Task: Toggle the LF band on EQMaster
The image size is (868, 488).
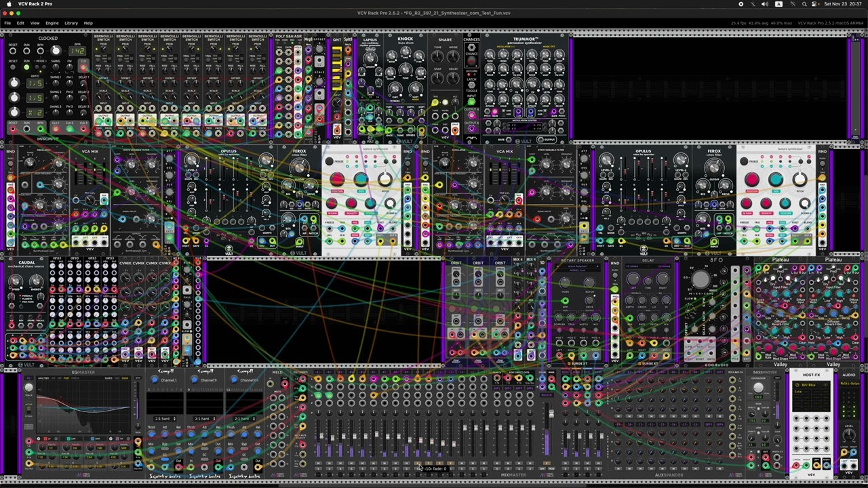Action: click(x=45, y=439)
